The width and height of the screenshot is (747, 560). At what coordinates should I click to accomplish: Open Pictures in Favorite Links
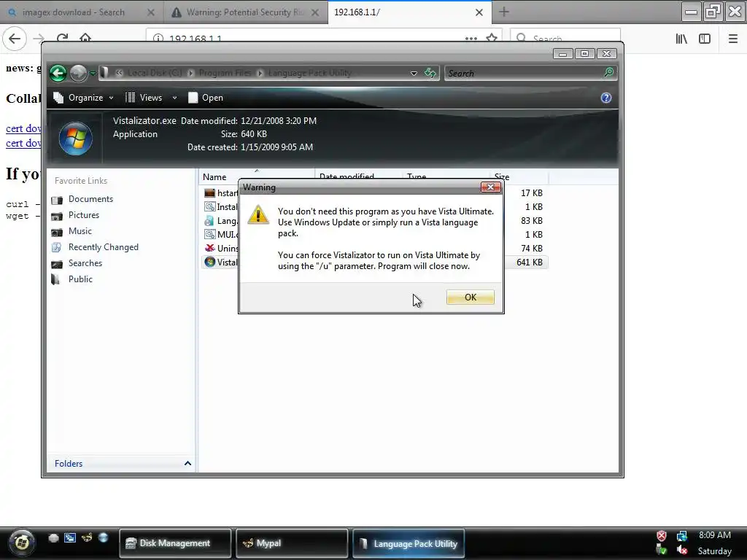pyautogui.click(x=84, y=215)
